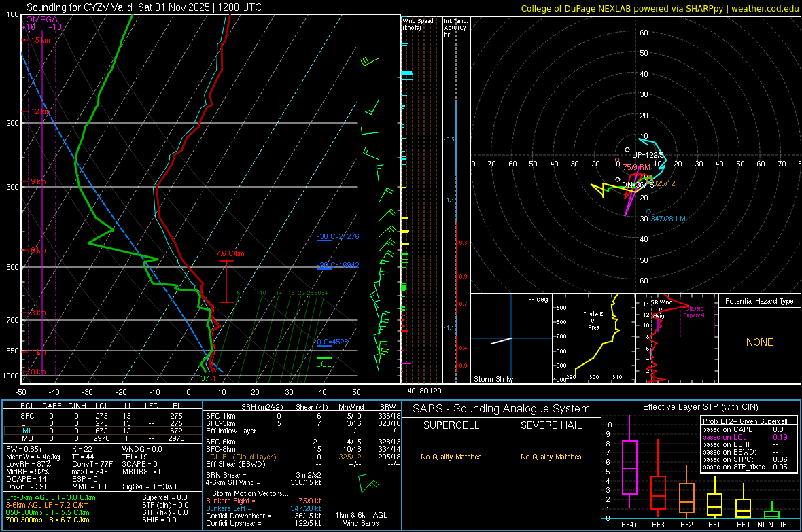Click the Classic Supercell label
This screenshot has height=532, width=802.
click(694, 312)
